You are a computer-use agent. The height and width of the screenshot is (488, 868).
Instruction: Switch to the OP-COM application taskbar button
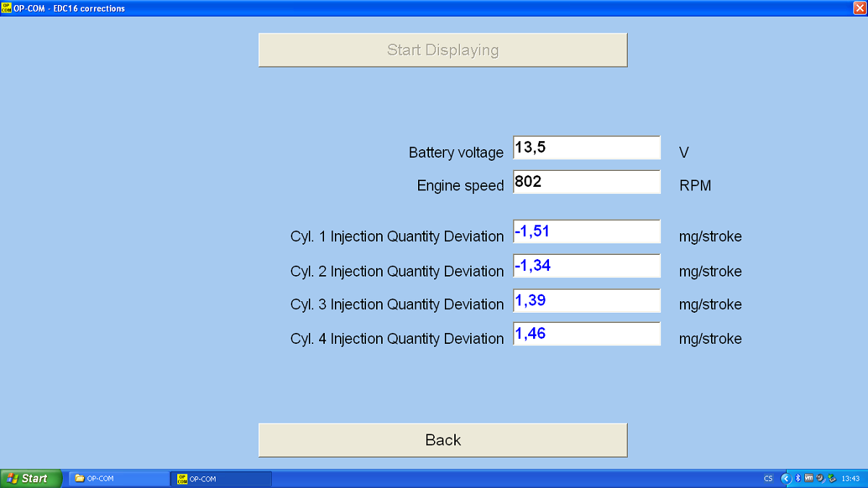click(221, 479)
